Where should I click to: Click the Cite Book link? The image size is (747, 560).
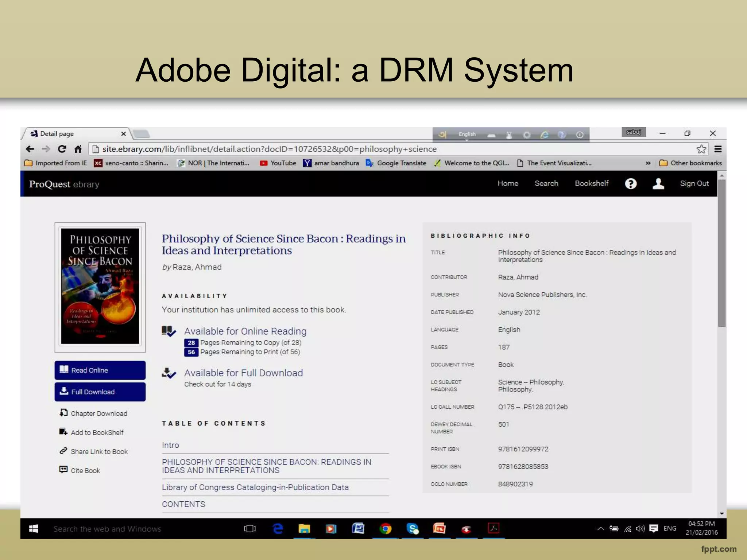pyautogui.click(x=85, y=470)
